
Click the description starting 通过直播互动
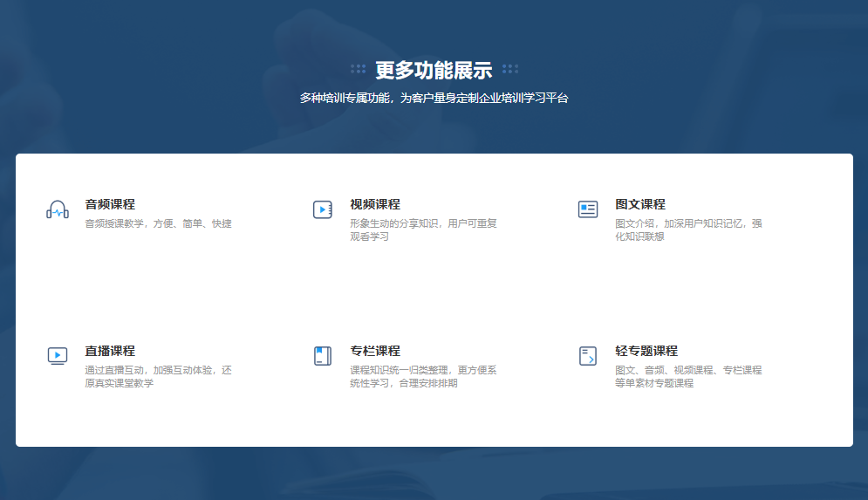158,376
